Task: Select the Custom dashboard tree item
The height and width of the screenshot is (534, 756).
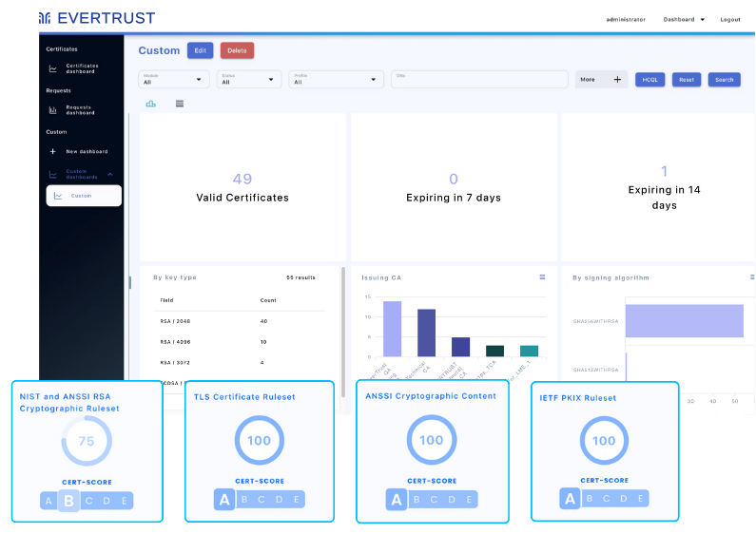Action: (x=84, y=196)
